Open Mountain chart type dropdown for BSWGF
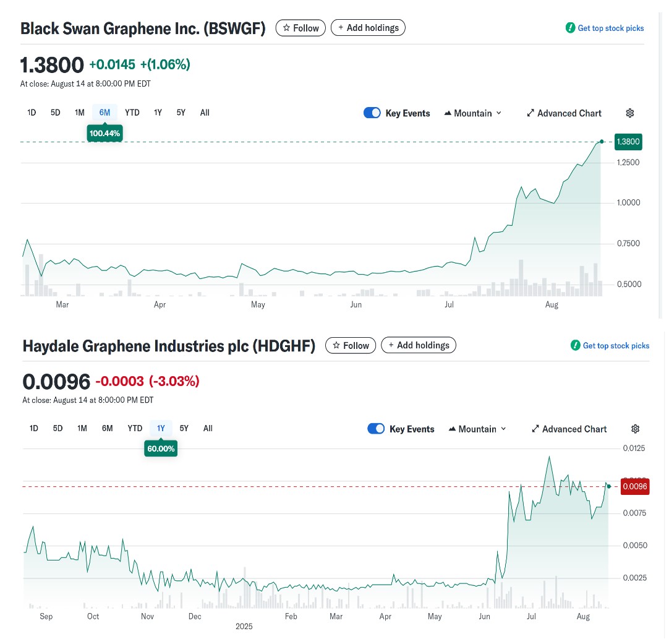This screenshot has width=669, height=644. click(x=473, y=113)
